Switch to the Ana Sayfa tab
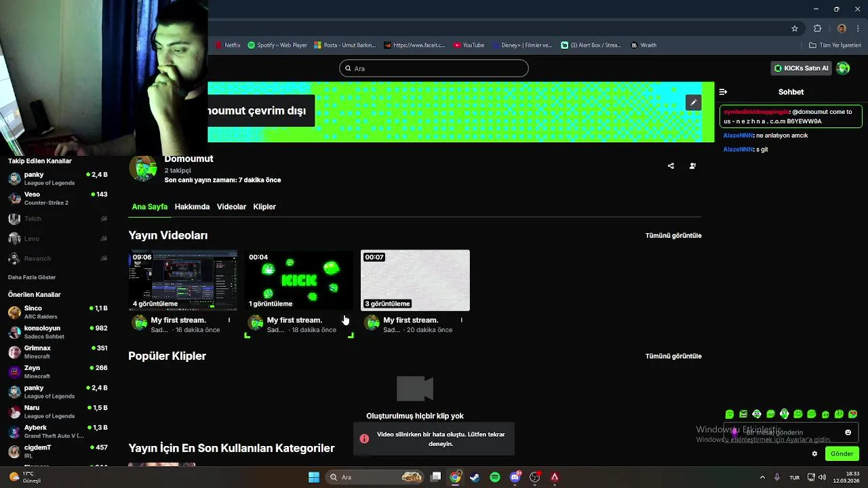The height and width of the screenshot is (488, 868). click(x=150, y=207)
